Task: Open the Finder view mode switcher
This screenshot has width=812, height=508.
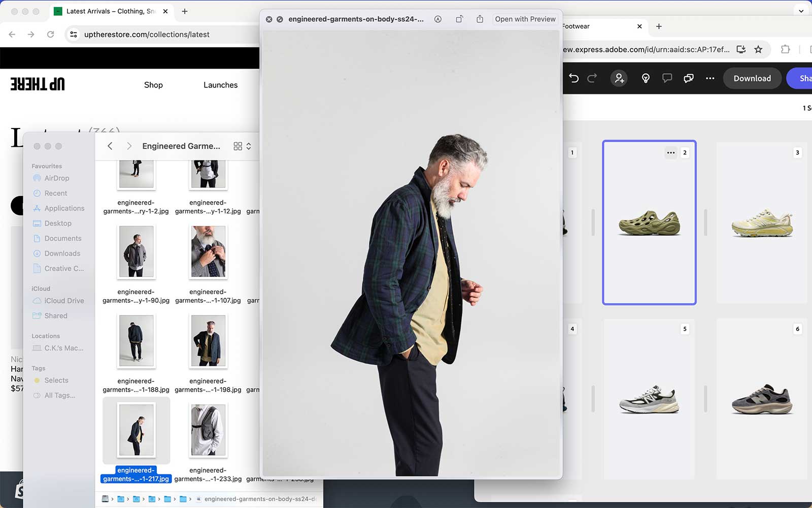Action: click(x=242, y=146)
